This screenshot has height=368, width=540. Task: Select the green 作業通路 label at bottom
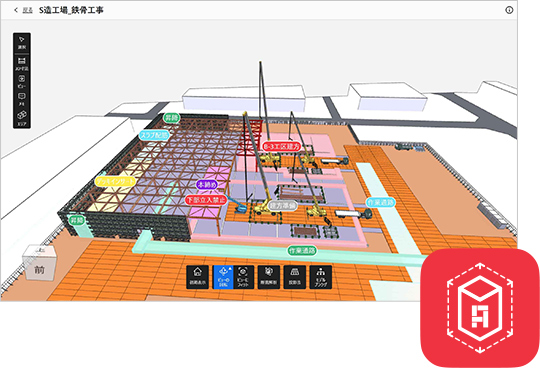click(302, 251)
